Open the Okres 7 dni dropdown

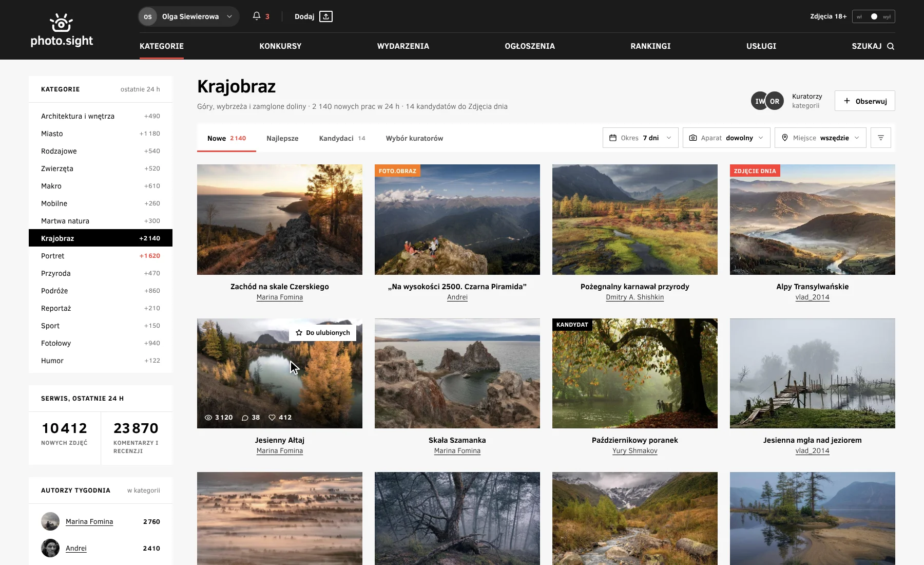641,138
